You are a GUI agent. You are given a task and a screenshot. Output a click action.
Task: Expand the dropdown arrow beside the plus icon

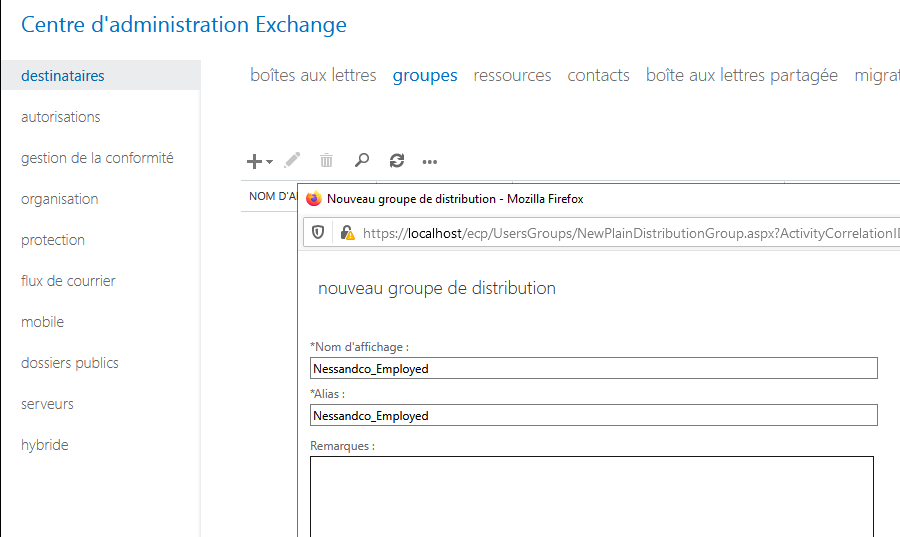(269, 162)
